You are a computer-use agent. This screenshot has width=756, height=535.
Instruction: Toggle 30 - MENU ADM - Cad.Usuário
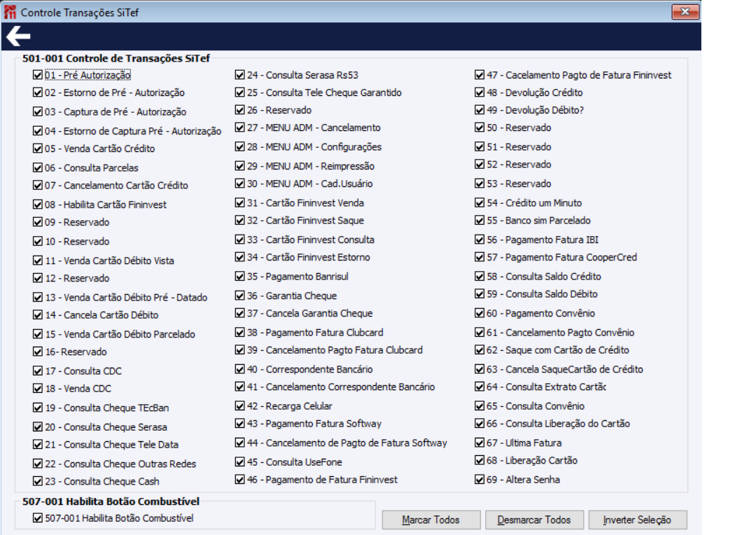pyautogui.click(x=239, y=183)
